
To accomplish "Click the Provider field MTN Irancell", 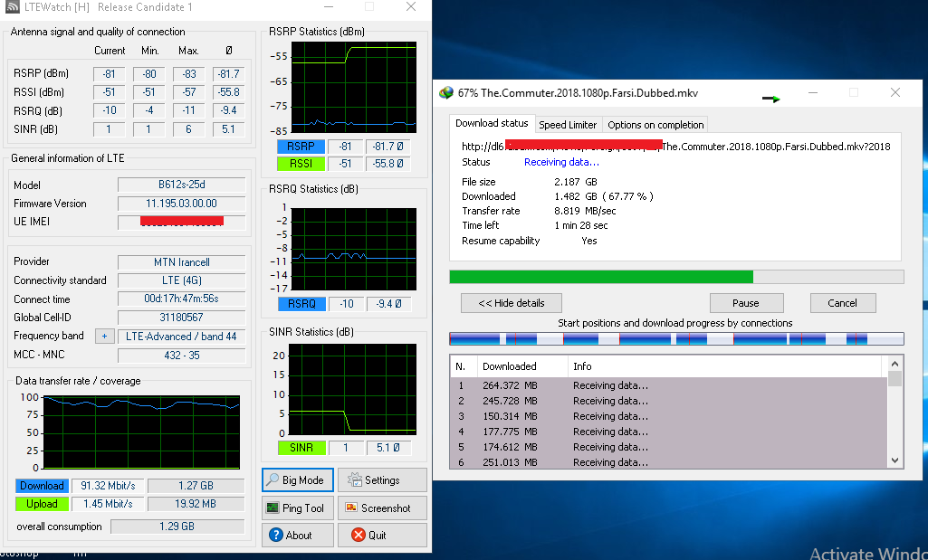I will 182,262.
